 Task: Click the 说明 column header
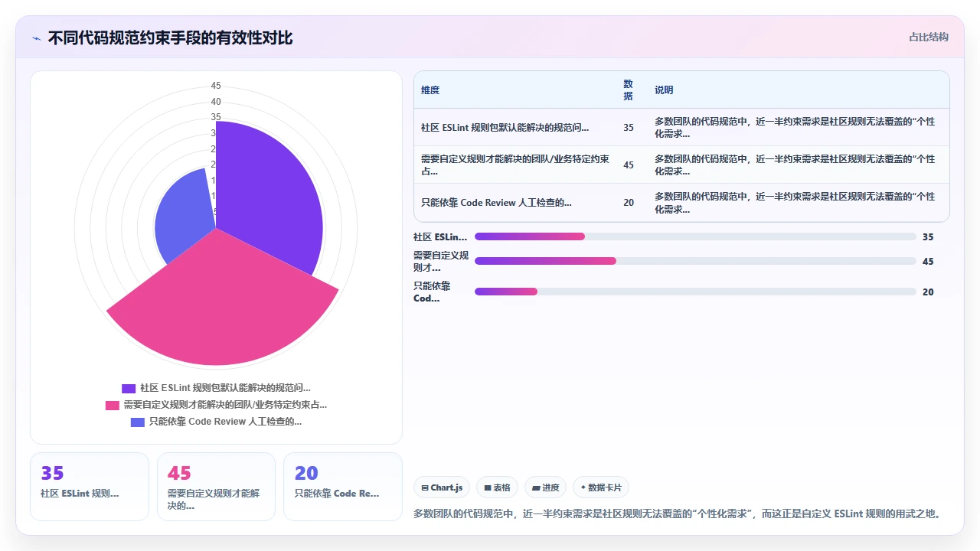664,90
